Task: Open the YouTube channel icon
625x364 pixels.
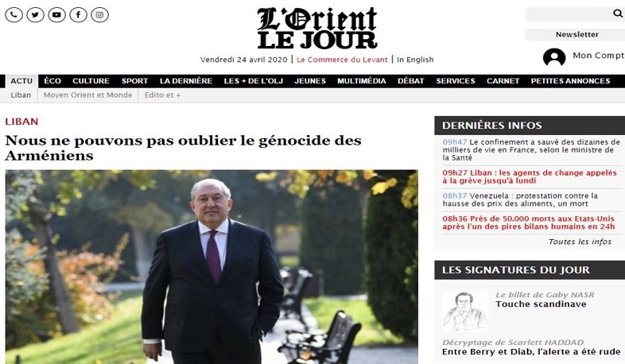Action: coord(57,15)
